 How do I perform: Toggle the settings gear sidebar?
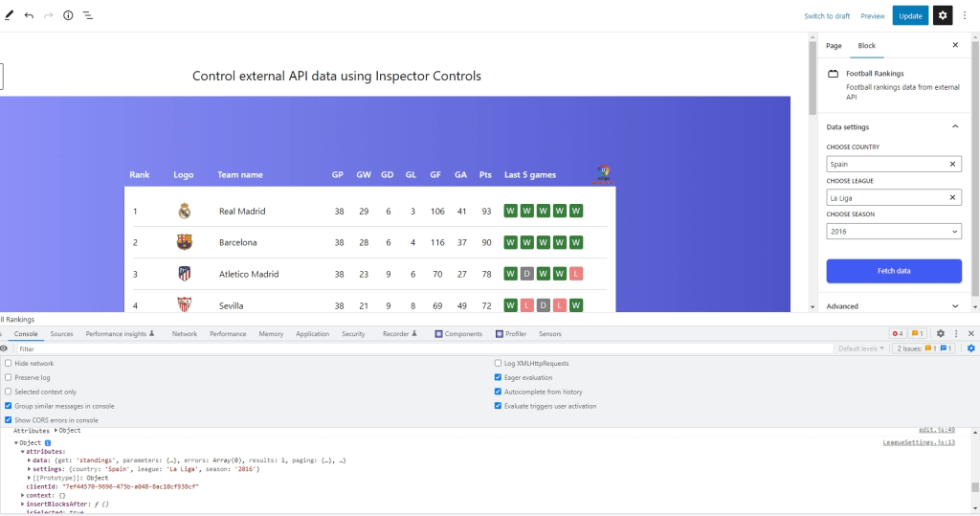[943, 15]
